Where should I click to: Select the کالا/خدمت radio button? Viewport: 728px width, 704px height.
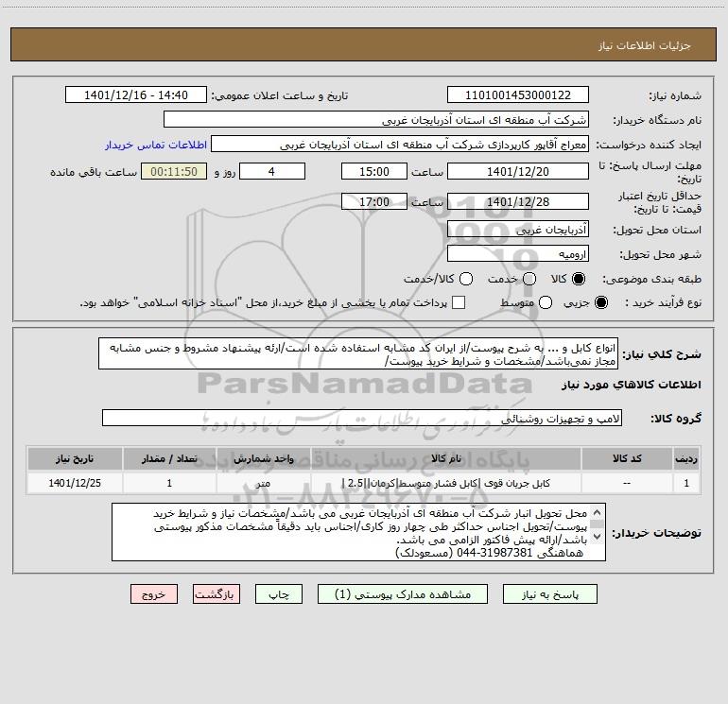coord(466,279)
